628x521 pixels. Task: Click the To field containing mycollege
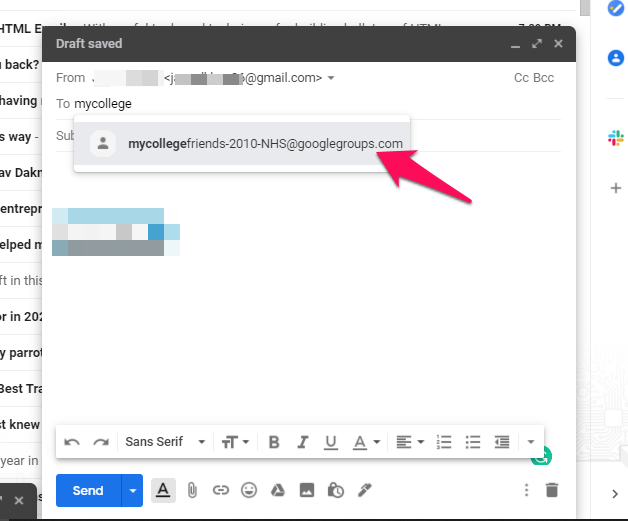[x=308, y=104]
